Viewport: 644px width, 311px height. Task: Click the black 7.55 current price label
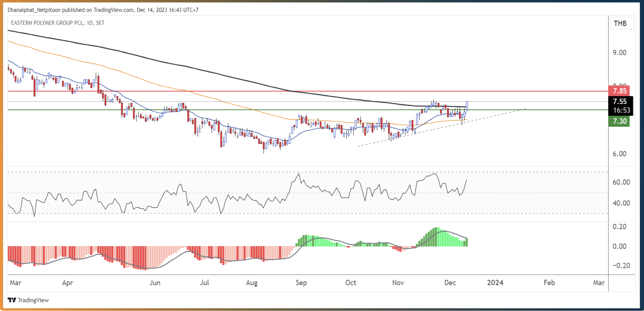(620, 101)
